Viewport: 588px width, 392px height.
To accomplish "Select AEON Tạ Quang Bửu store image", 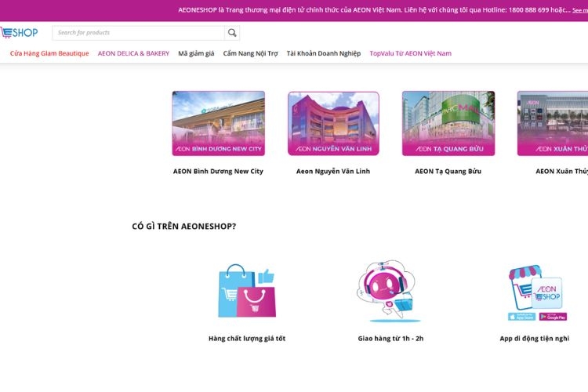I will pyautogui.click(x=448, y=123).
